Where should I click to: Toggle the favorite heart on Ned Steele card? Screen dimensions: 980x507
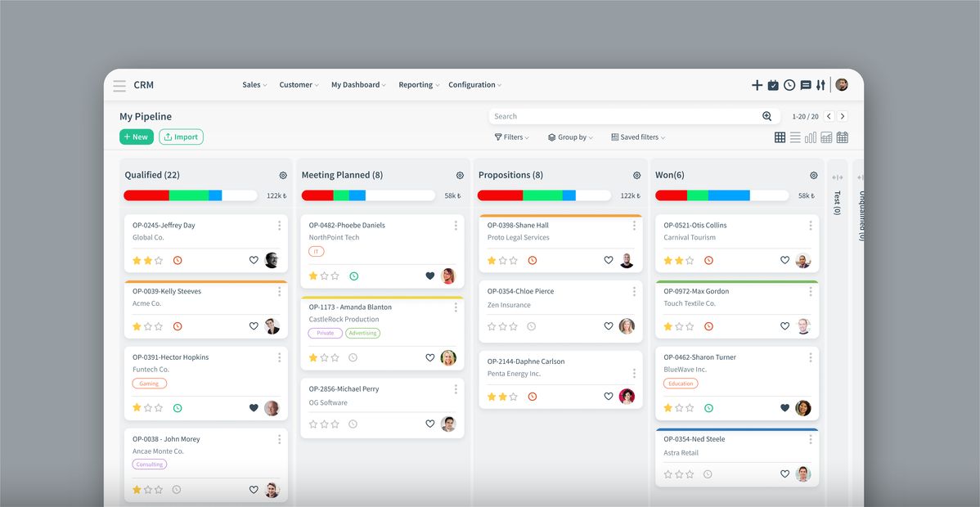tap(785, 473)
